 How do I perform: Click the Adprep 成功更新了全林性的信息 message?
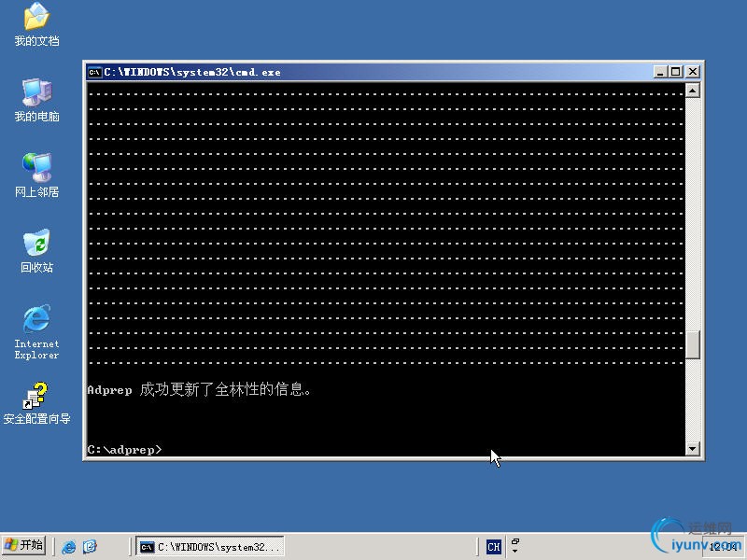(199, 389)
